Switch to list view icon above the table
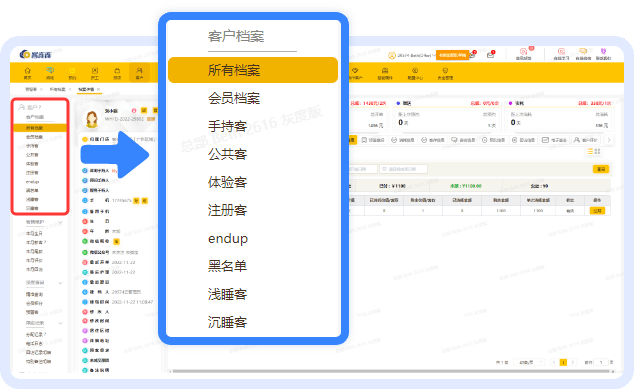The width and height of the screenshot is (634, 389). [590, 151]
